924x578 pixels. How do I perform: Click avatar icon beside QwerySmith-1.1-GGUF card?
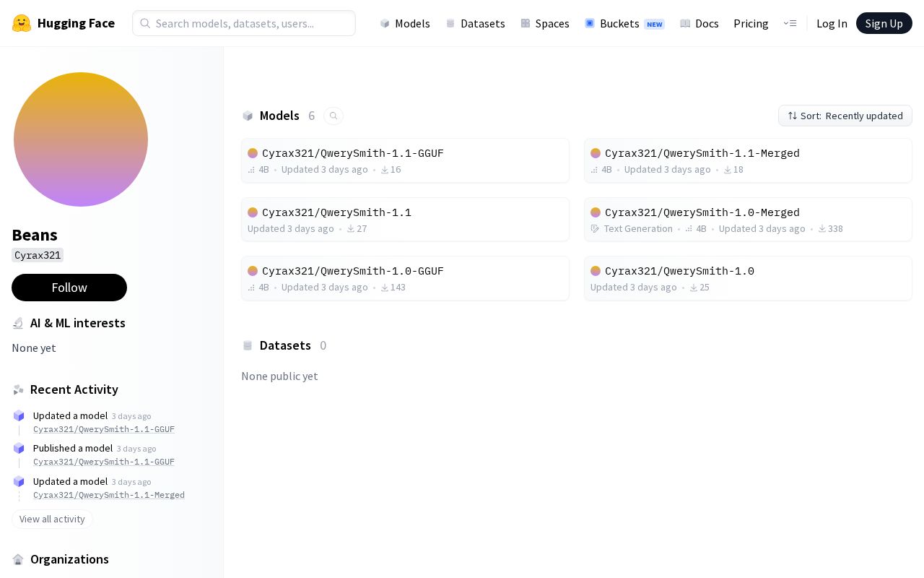[253, 153]
